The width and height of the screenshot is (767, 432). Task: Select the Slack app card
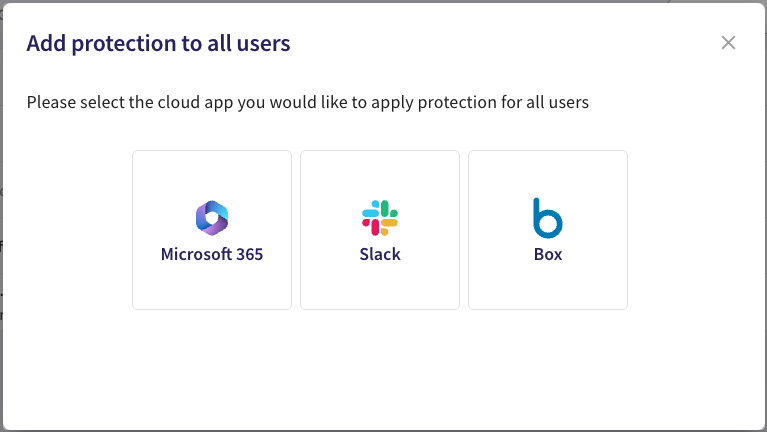click(380, 230)
